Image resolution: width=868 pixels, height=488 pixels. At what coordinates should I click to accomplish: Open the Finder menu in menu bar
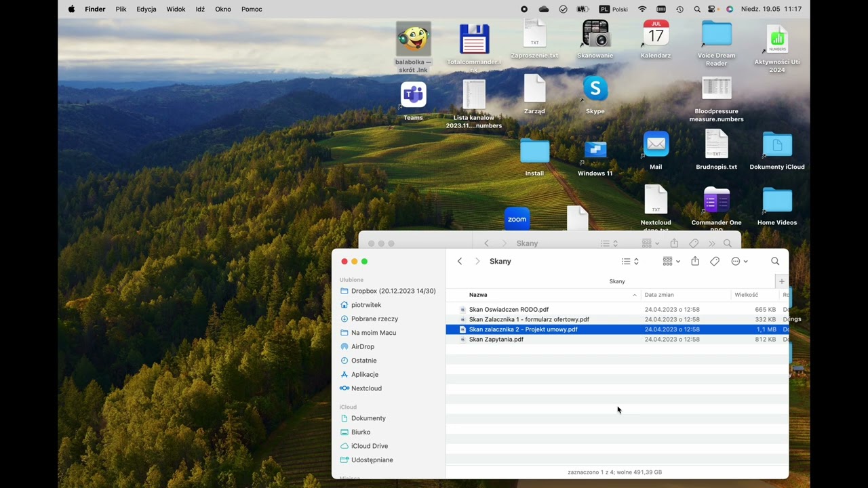pyautogui.click(x=95, y=9)
